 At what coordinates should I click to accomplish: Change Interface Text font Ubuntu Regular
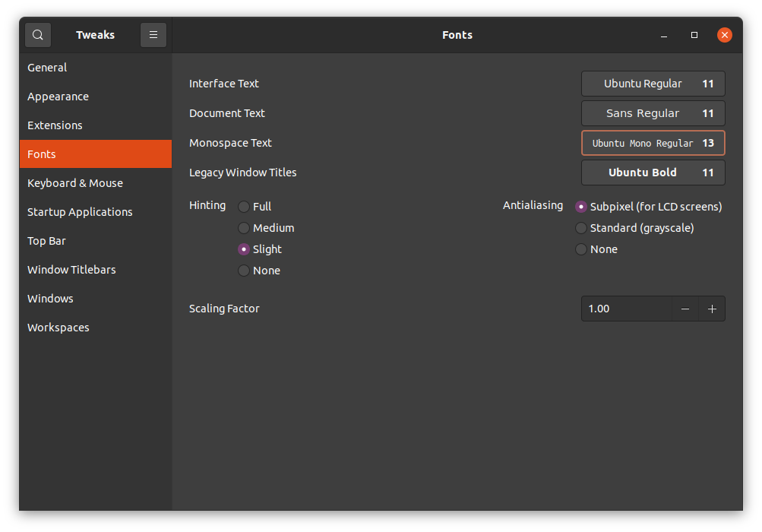pyautogui.click(x=653, y=84)
